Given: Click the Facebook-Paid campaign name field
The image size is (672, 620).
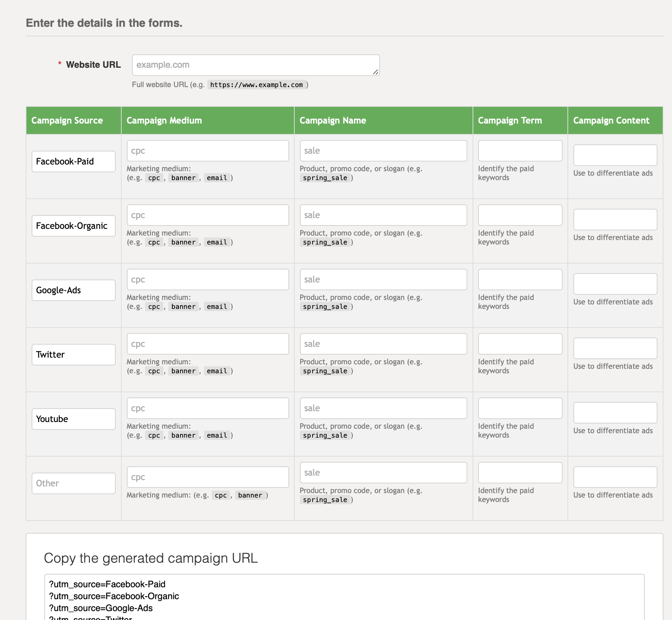Looking at the screenshot, I should tap(383, 151).
